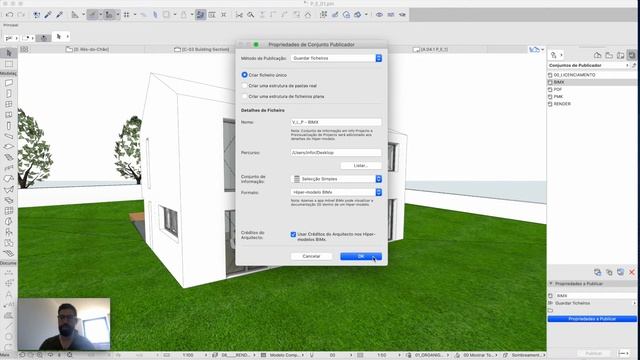Select 'BIMX' publisher set row
This screenshot has width=640, height=360.
[x=592, y=82]
